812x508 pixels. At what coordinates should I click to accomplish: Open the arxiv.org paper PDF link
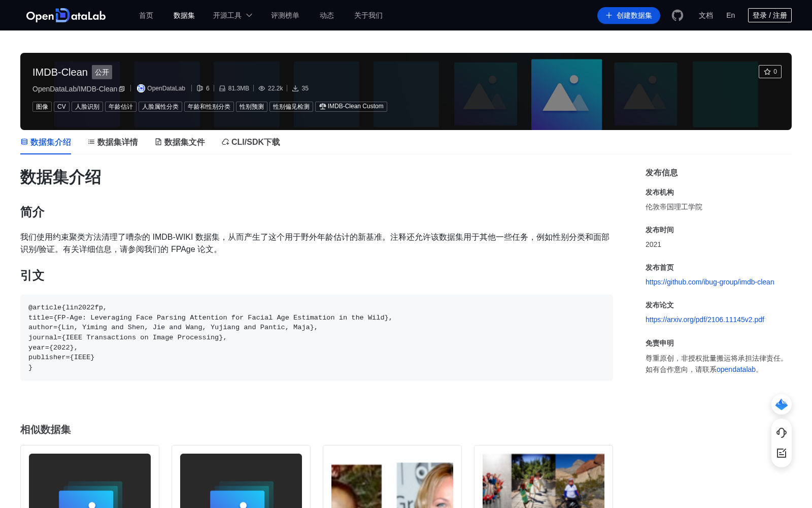pos(704,320)
